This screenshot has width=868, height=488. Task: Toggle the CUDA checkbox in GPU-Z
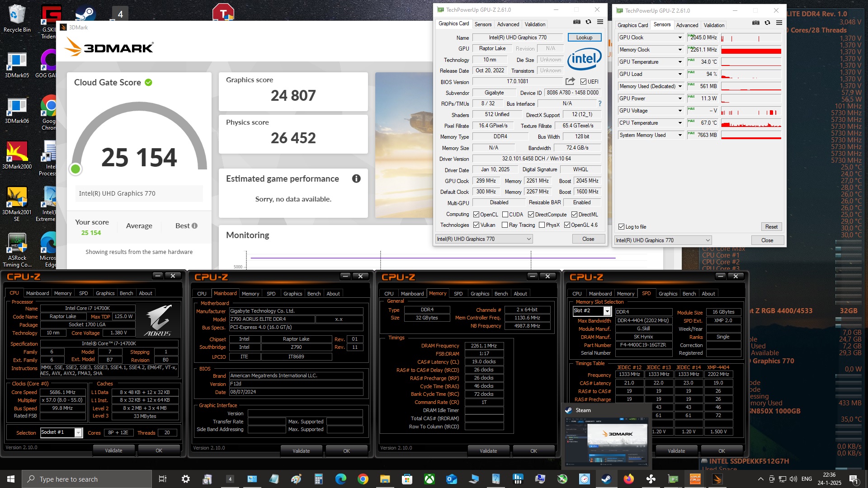[505, 215]
